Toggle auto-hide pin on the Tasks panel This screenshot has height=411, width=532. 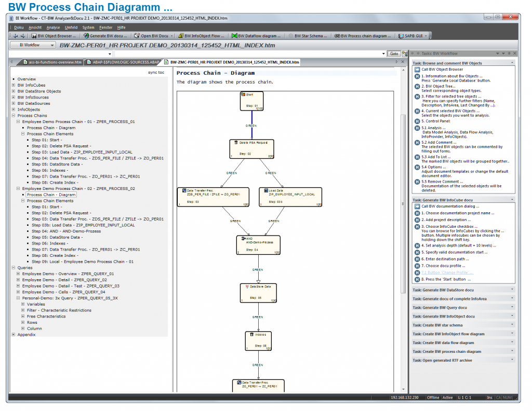pos(509,53)
